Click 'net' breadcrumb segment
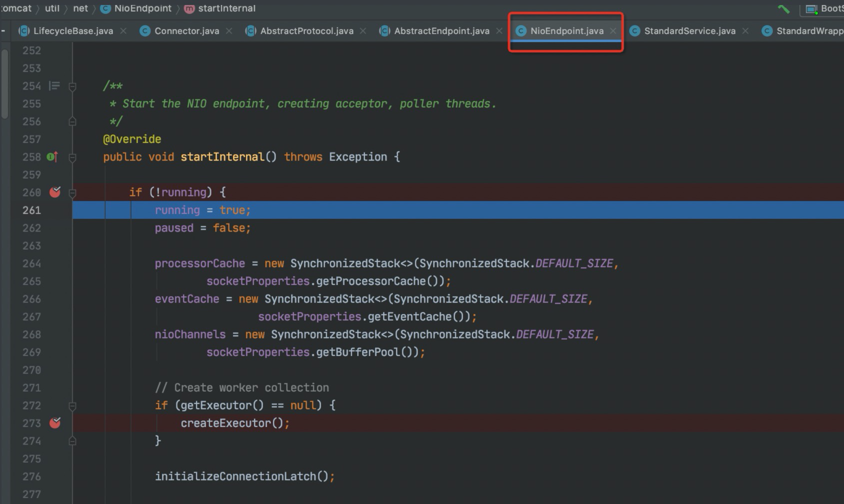Viewport: 844px width, 504px height. (x=80, y=8)
